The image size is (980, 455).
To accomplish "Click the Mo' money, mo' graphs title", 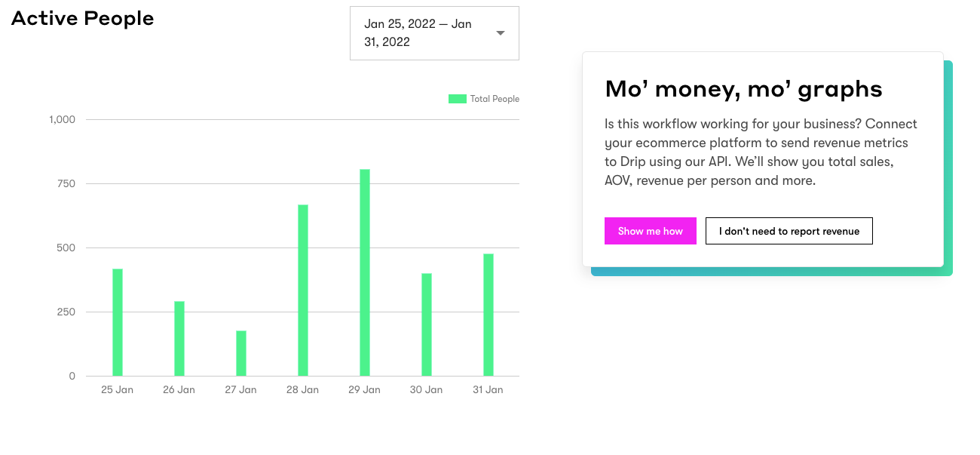I will (x=744, y=89).
